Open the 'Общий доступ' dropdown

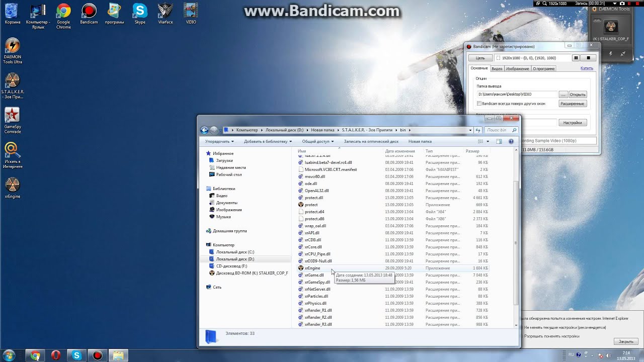point(317,141)
